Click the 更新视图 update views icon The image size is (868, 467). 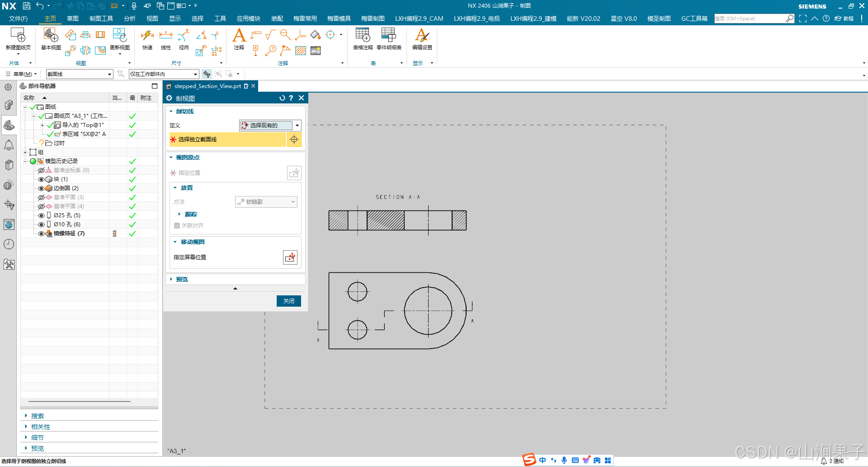click(119, 35)
